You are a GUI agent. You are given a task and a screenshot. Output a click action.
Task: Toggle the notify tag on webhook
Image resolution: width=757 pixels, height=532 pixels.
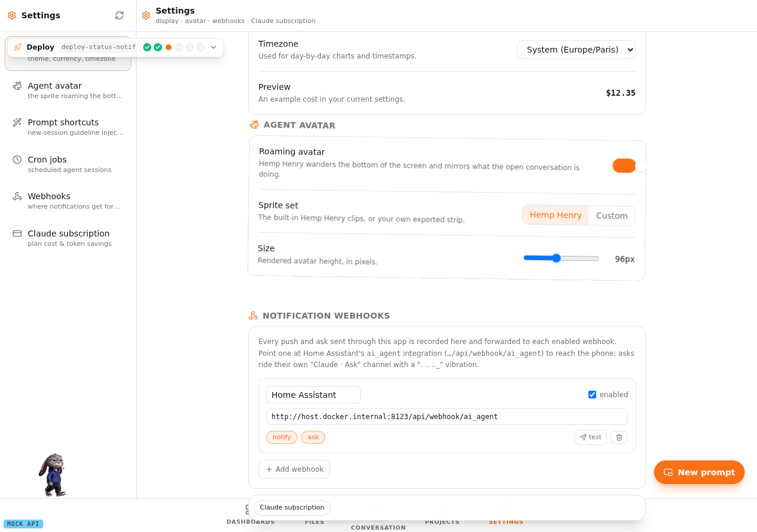(282, 437)
